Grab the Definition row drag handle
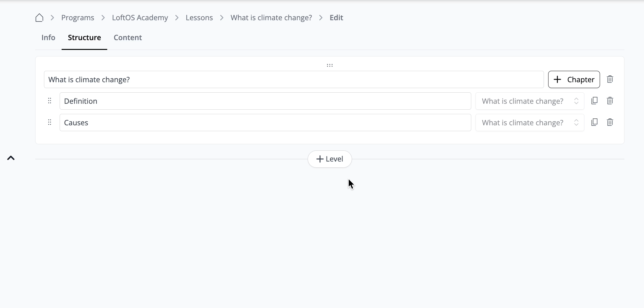This screenshot has width=644, height=308. pos(50,101)
